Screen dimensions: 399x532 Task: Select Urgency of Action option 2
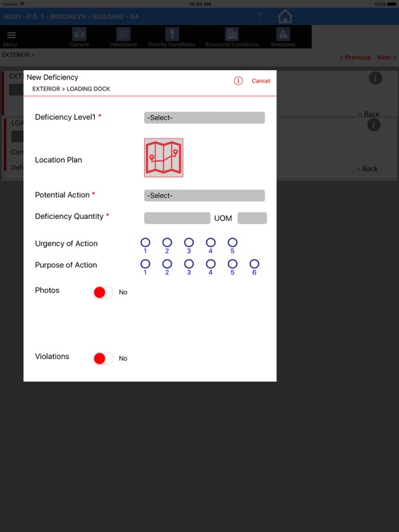pyautogui.click(x=167, y=242)
